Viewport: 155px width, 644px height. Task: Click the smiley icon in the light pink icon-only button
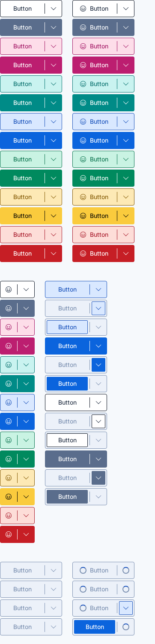point(9,327)
